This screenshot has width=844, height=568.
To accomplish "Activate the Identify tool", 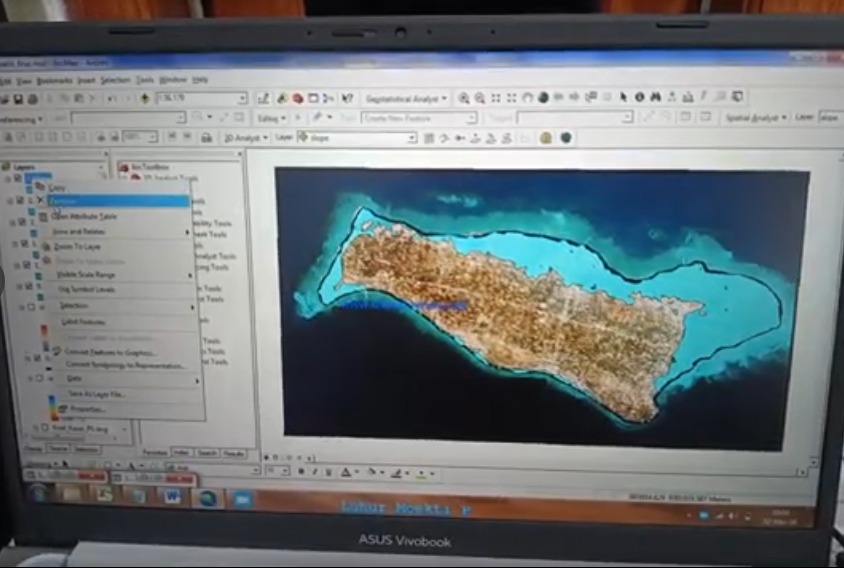I will click(x=639, y=97).
